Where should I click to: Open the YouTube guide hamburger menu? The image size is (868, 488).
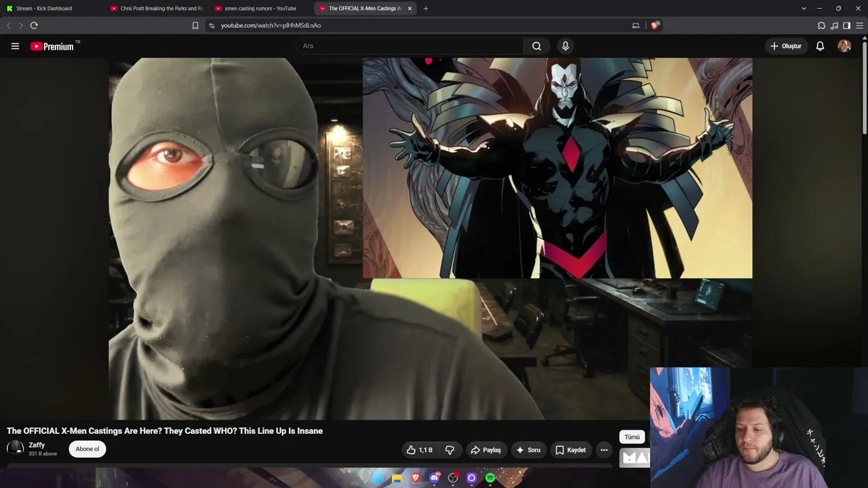tap(15, 46)
